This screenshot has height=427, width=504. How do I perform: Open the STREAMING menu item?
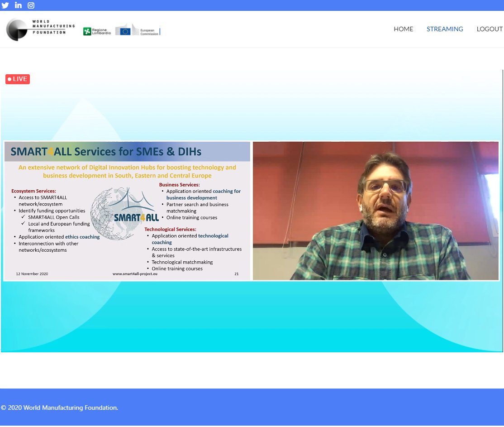click(x=445, y=29)
